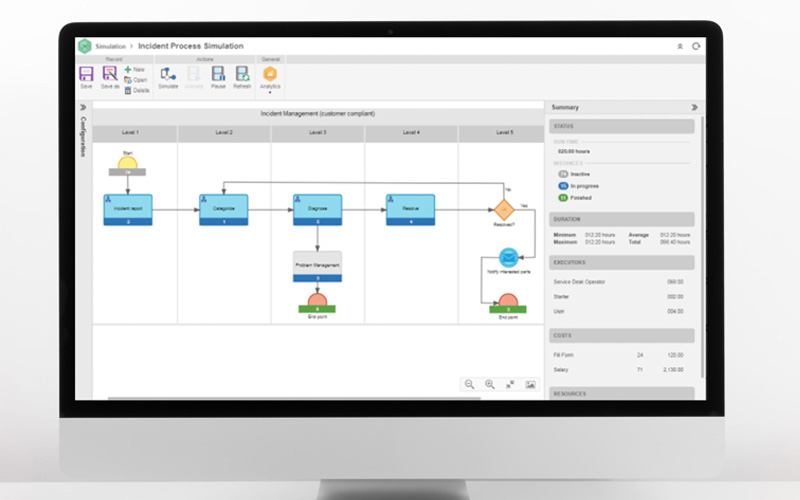Click the Refresh icon in Actions
Viewport: 800px width, 500px height.
[x=242, y=75]
